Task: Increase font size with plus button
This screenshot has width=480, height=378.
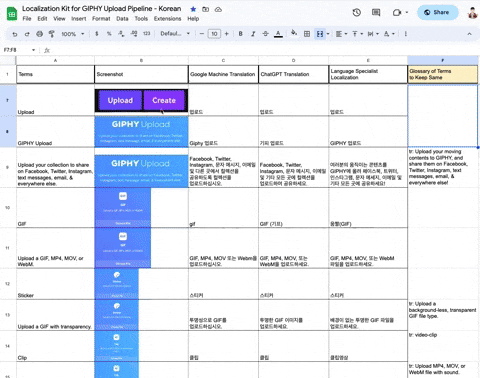Action: [227, 34]
